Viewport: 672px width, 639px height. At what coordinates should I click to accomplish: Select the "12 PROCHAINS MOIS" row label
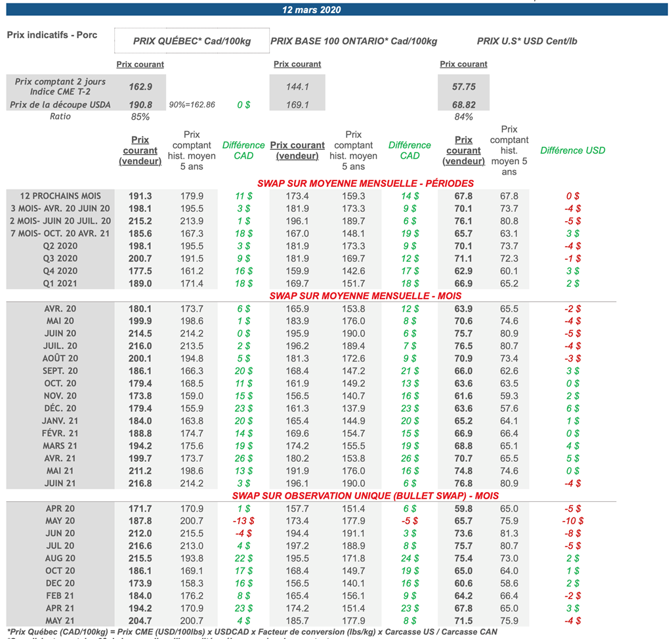pos(60,196)
